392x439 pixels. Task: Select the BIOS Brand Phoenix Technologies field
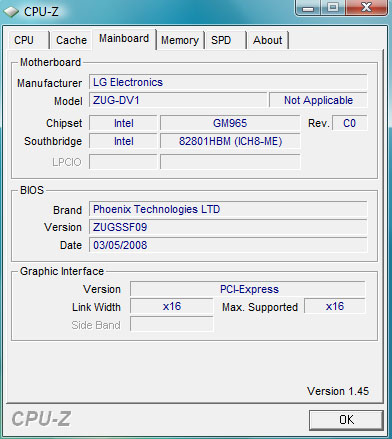click(228, 209)
